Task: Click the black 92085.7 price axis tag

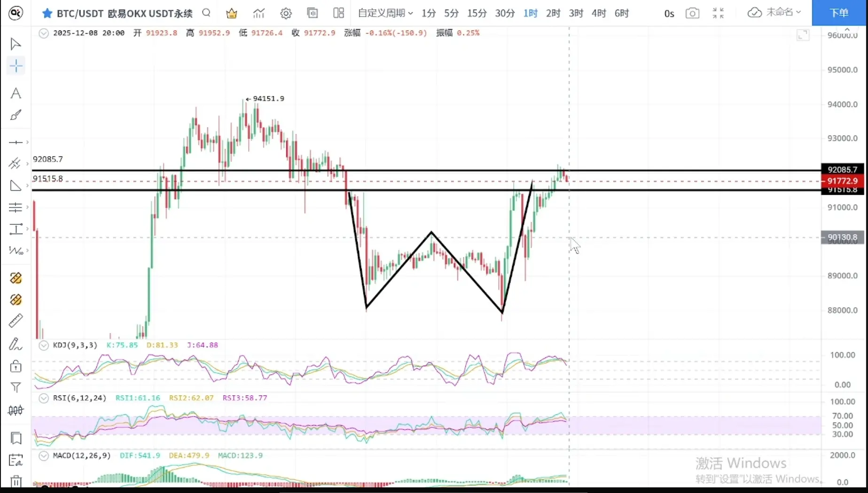Action: (842, 169)
